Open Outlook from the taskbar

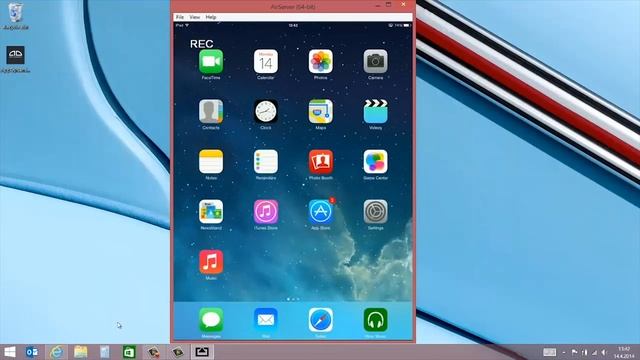click(x=32, y=352)
